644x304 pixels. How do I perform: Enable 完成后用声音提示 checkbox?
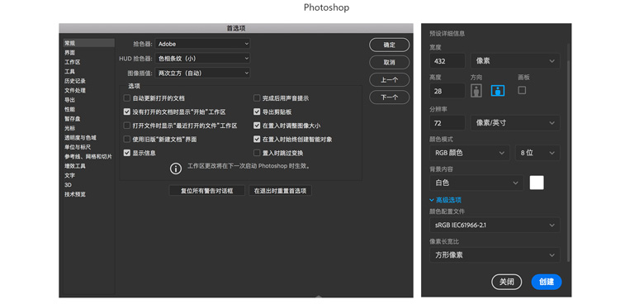point(257,98)
